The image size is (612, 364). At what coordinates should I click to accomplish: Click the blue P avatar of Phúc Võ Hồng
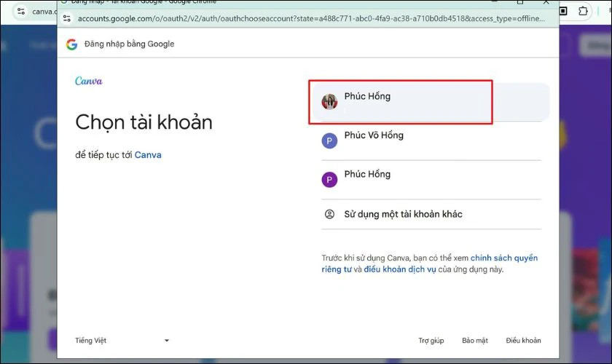click(329, 141)
